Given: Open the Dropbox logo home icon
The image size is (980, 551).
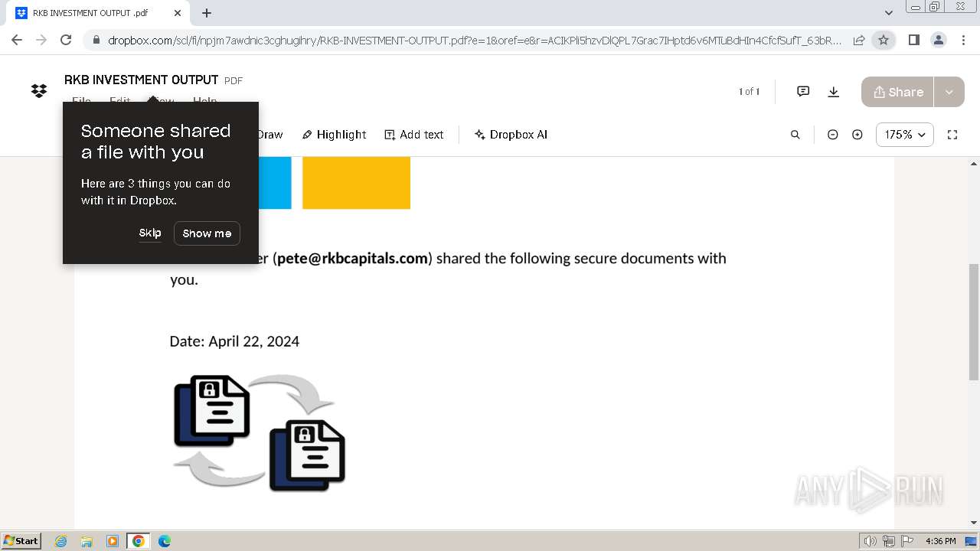Looking at the screenshot, I should click(x=39, y=91).
